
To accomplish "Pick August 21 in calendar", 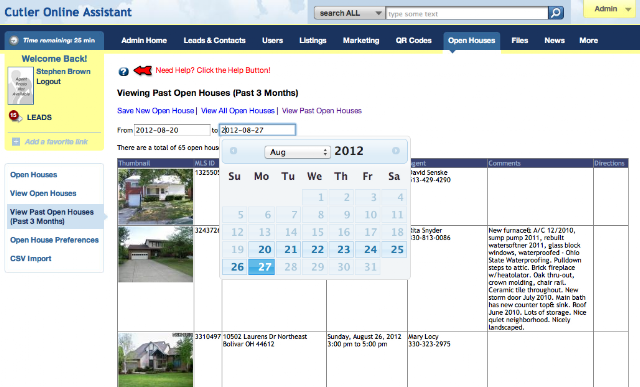I will click(288, 249).
